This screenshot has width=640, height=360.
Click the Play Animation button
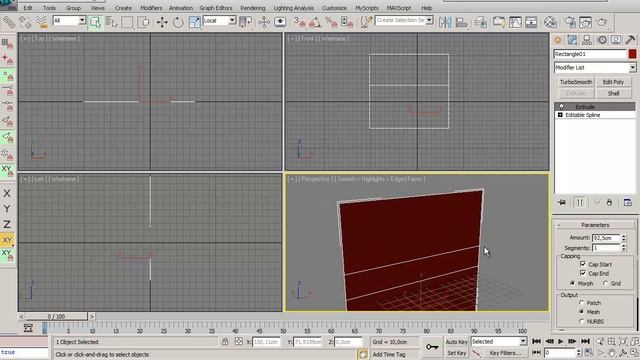560,341
